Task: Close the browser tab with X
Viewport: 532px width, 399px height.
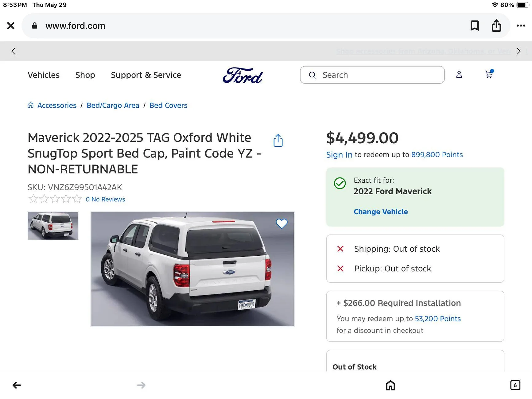Action: tap(11, 26)
